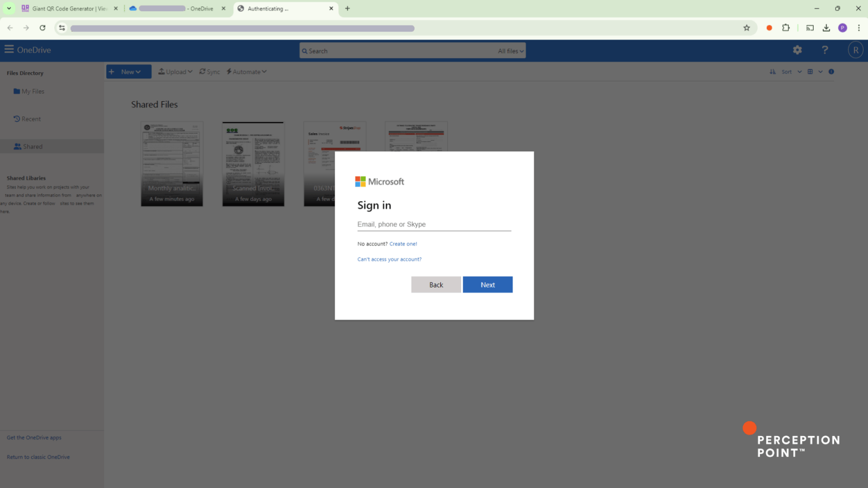Viewport: 868px width, 488px height.
Task: Click the Create one! link
Action: click(403, 244)
